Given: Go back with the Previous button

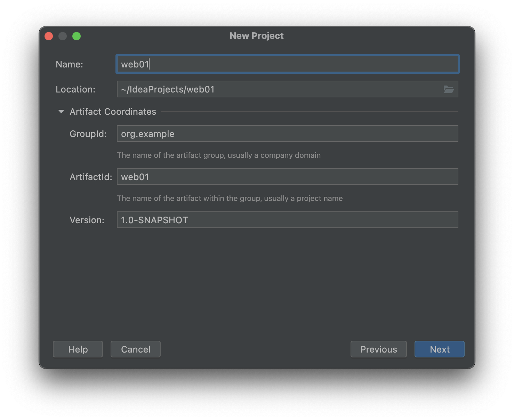Looking at the screenshot, I should coord(379,349).
